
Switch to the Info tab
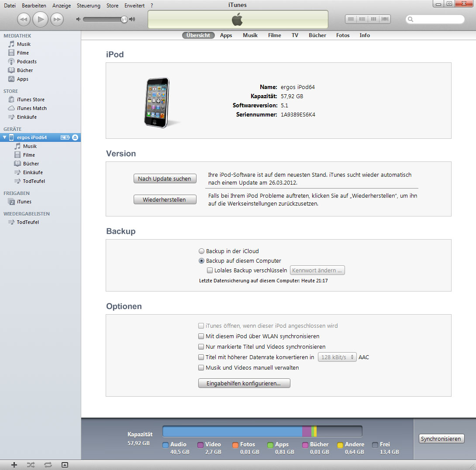click(365, 35)
